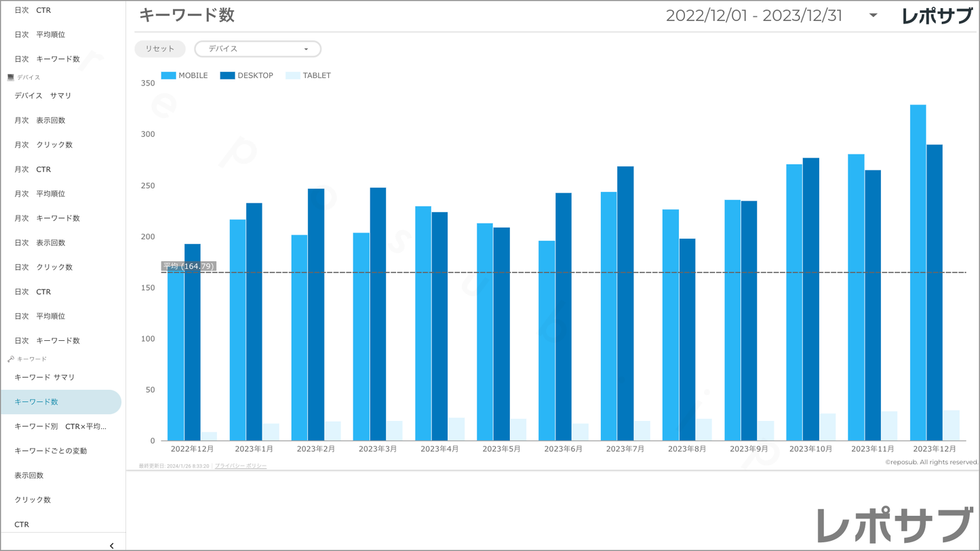Viewport: 980px width, 551px height.
Task: Click the device section icon in sidebar
Action: click(11, 77)
